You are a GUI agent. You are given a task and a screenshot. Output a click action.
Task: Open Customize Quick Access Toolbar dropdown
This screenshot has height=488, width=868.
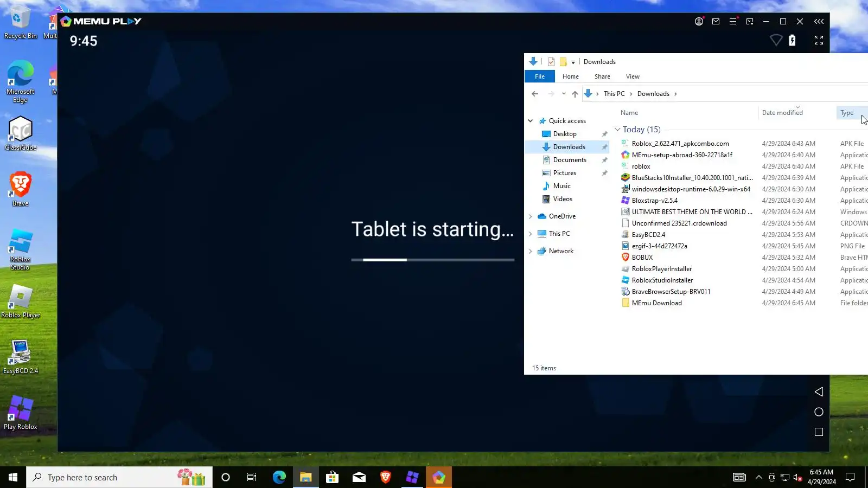pos(573,62)
